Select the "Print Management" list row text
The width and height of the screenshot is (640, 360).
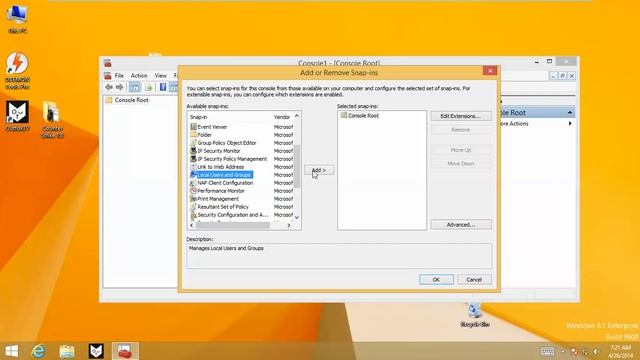218,199
